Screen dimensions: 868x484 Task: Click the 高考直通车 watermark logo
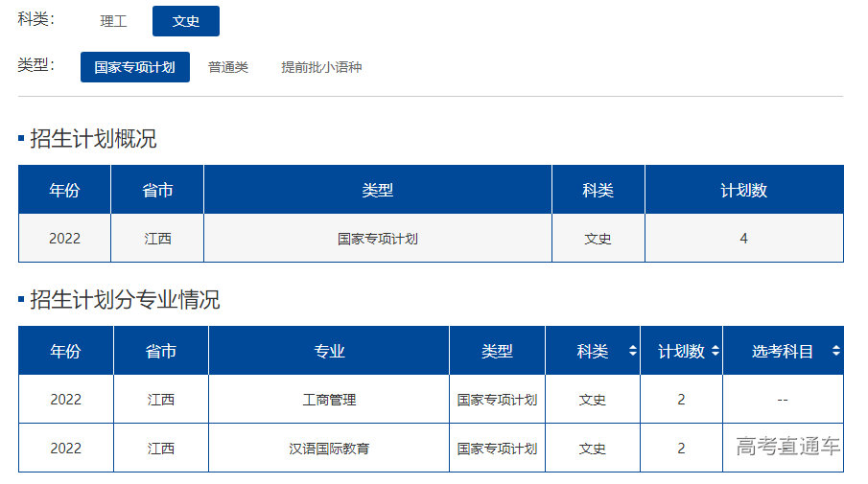(x=787, y=447)
